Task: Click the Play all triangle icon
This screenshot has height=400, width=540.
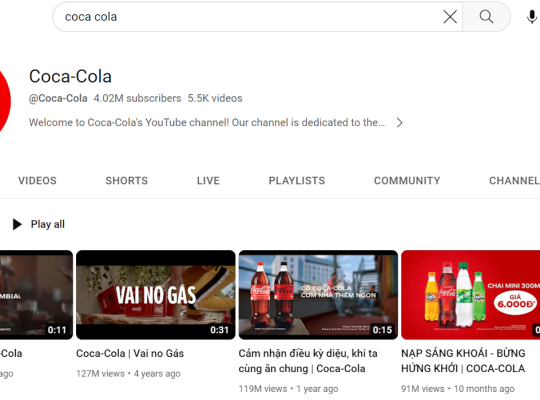Action: 17,224
